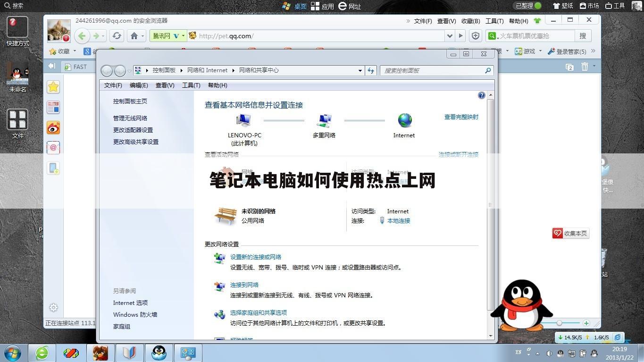
Task: Click the browser trash can icon
Action: tap(585, 67)
